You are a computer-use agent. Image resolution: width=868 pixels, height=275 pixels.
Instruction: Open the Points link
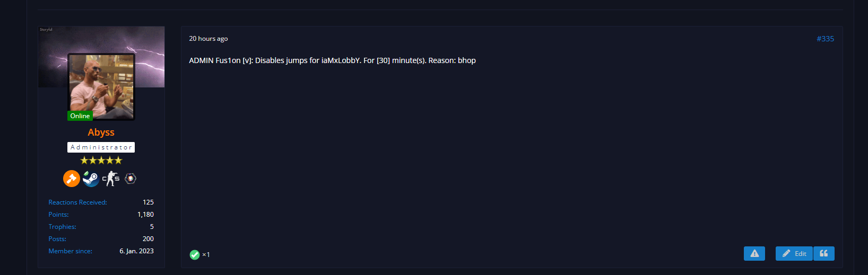pos(58,215)
